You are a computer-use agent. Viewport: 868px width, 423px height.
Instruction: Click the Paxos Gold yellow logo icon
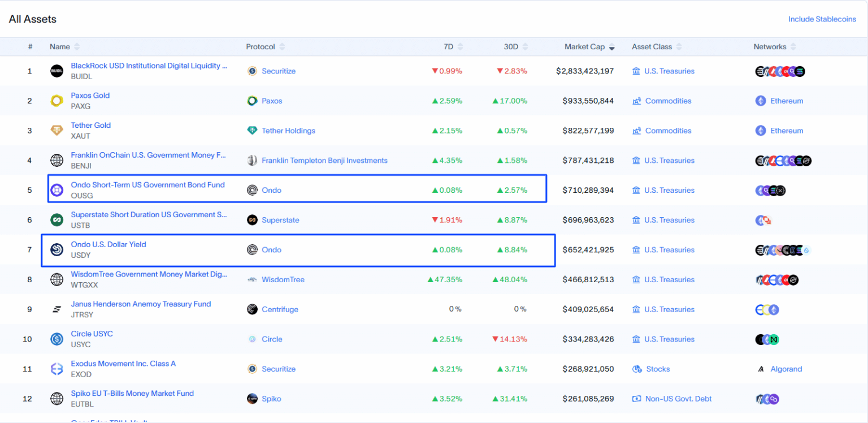pyautogui.click(x=57, y=101)
